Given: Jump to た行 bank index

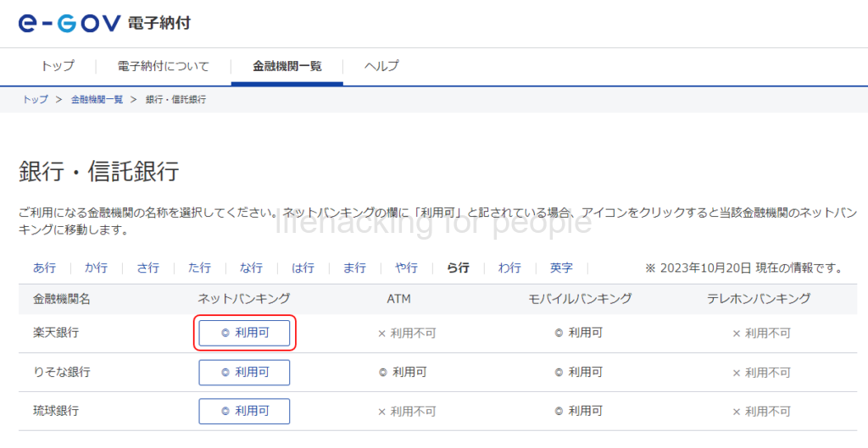Looking at the screenshot, I should [x=199, y=268].
